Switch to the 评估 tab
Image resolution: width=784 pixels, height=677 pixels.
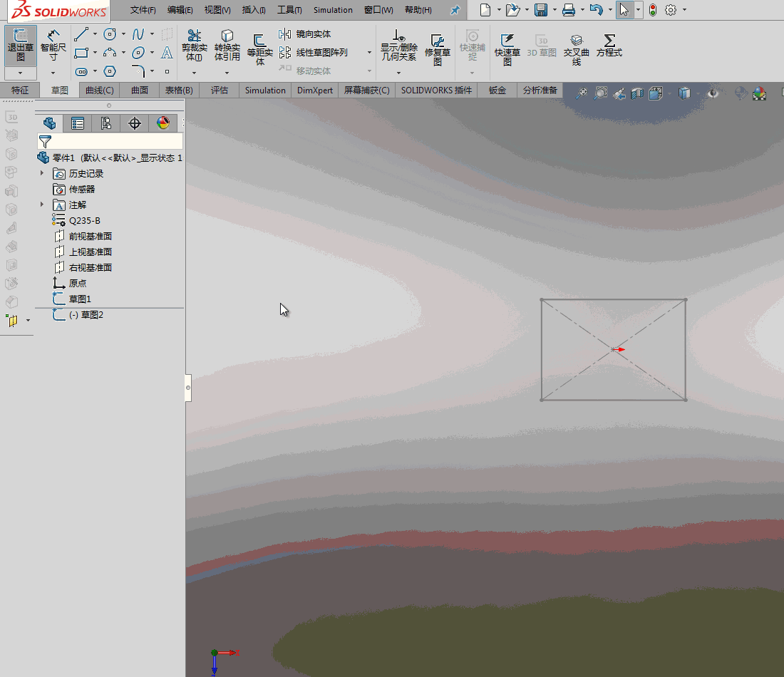point(219,90)
